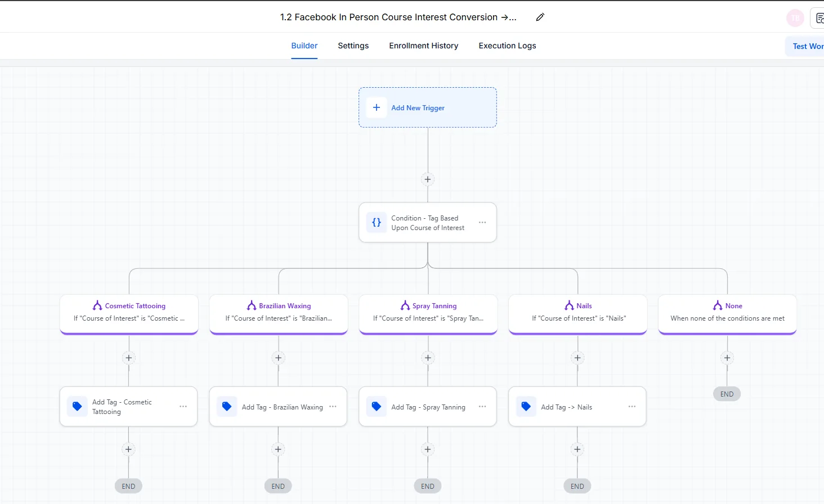Click the Test Workflow button
The height and width of the screenshot is (504, 824).
click(x=805, y=46)
